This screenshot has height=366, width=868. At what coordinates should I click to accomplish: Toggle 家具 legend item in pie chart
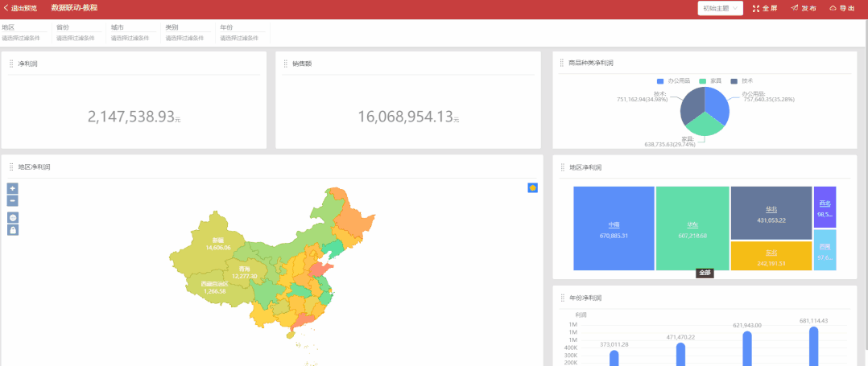click(x=713, y=81)
